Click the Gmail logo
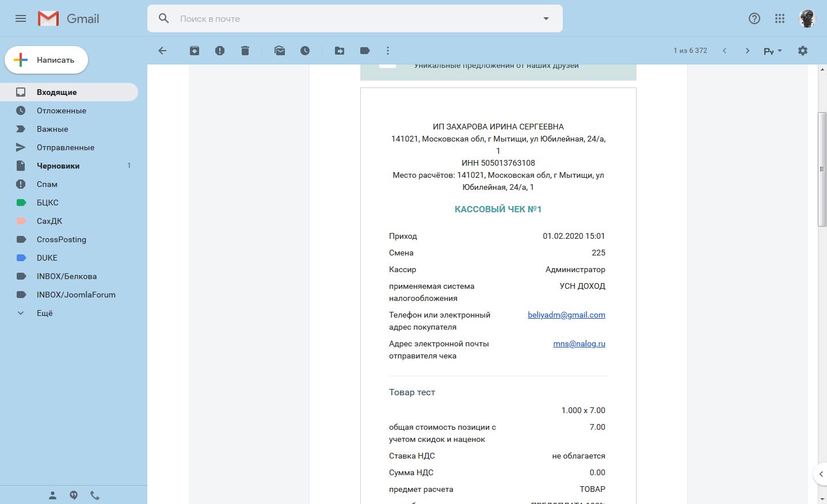Image resolution: width=827 pixels, height=504 pixels. pyautogui.click(x=68, y=18)
